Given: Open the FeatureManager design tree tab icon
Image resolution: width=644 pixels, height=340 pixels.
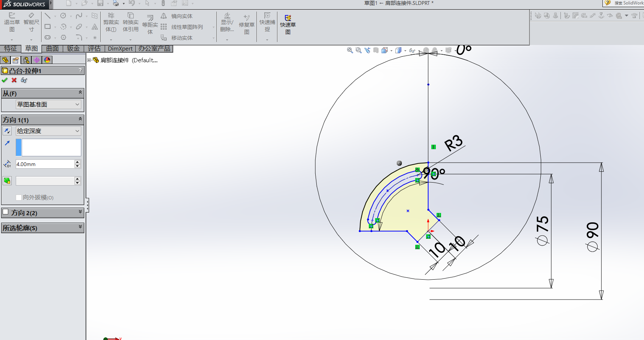Looking at the screenshot, I should 5,60.
